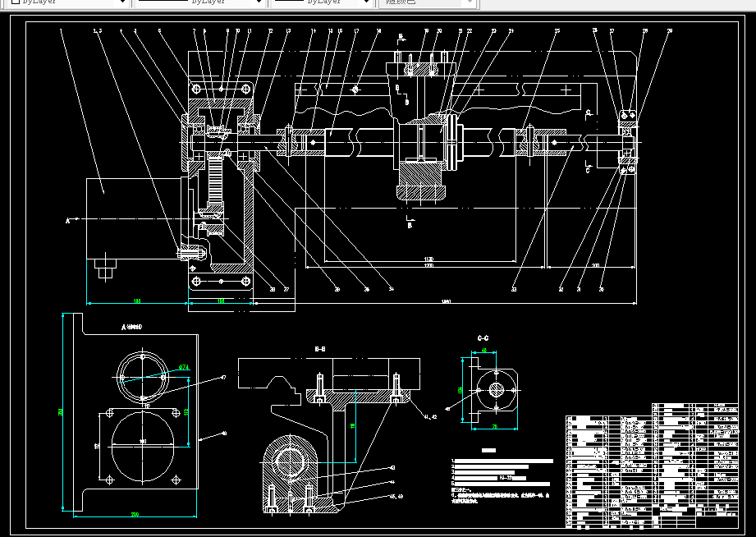
Task: Open the 随颜色 plot style dropdown
Action: [x=427, y=2]
